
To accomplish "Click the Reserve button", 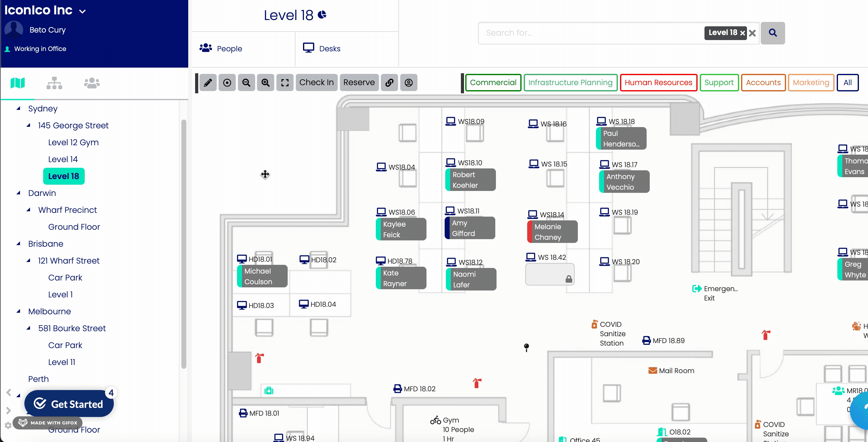I will click(x=359, y=82).
